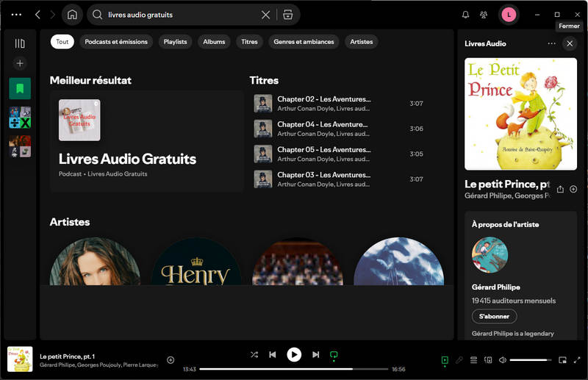
Task: Share Le petit Prince from side panel
Action: click(560, 189)
